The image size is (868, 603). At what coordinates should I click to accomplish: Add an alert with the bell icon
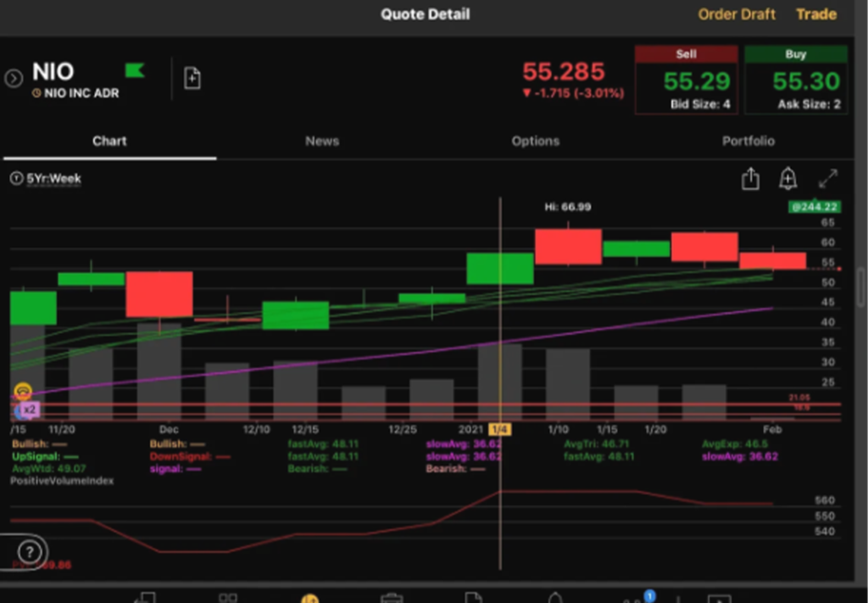[x=787, y=179]
